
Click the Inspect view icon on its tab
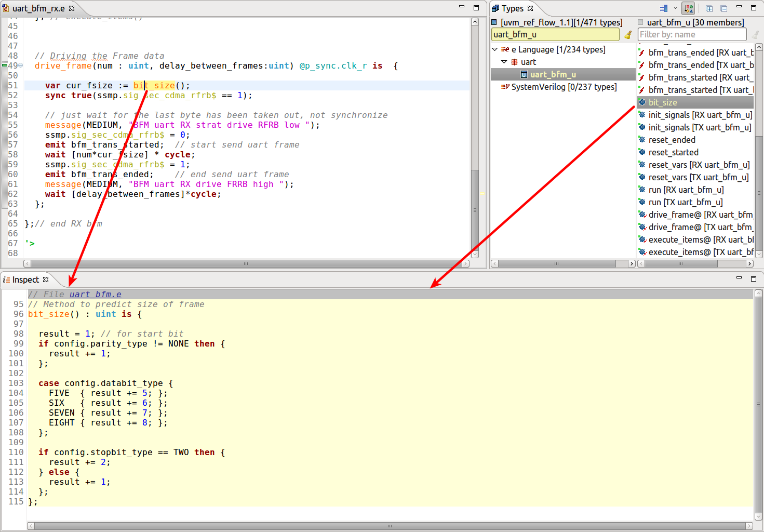[7, 280]
